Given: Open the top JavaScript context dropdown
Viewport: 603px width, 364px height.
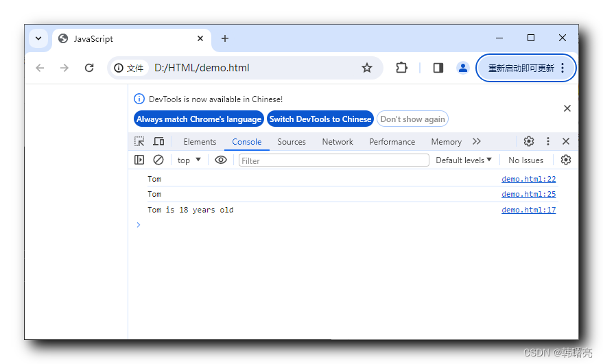Looking at the screenshot, I should (x=189, y=160).
